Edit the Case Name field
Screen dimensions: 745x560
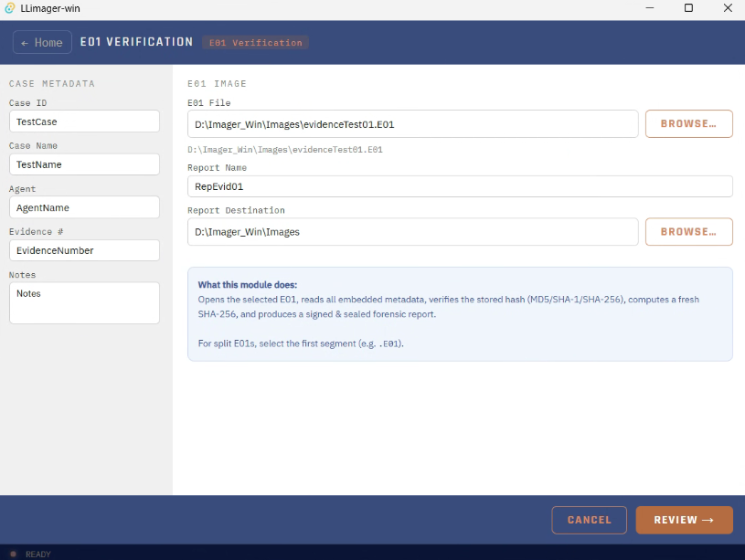pyautogui.click(x=85, y=164)
